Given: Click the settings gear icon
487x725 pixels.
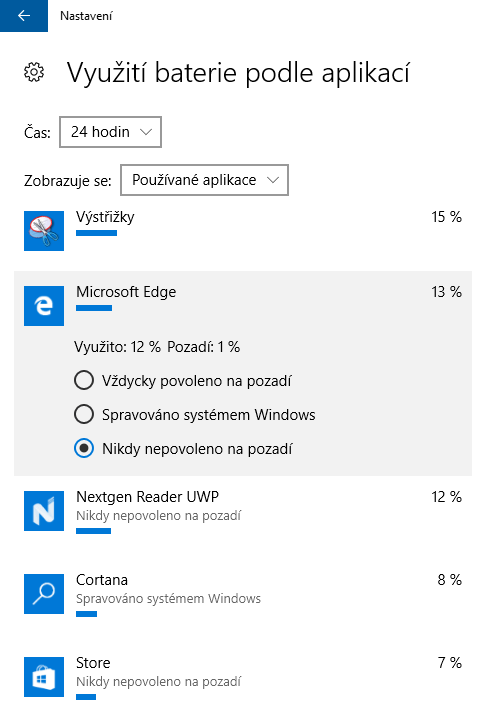Looking at the screenshot, I should click(34, 73).
